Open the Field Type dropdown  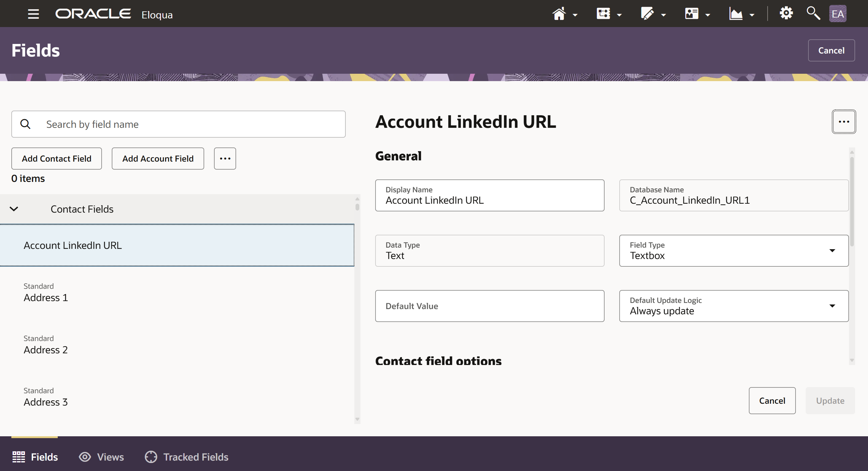(x=734, y=250)
